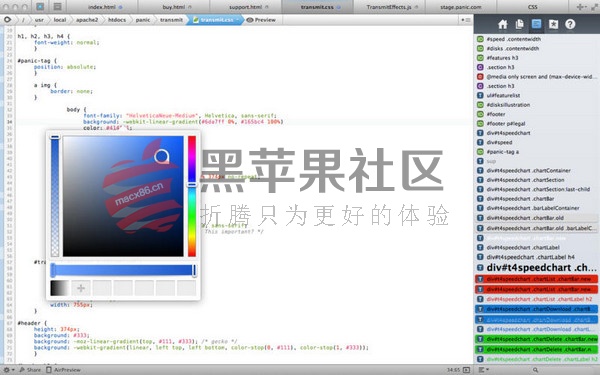Click the blue icon beside ul#featurelist

pyautogui.click(x=480, y=95)
